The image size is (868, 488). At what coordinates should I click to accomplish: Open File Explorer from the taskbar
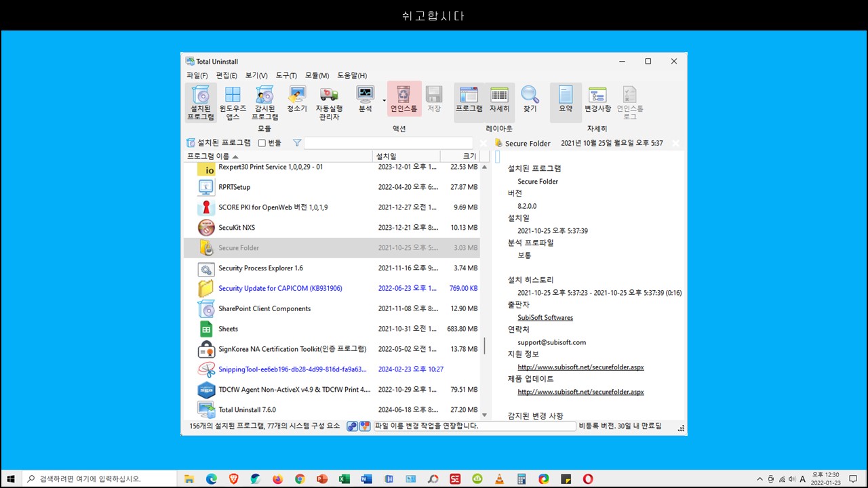(x=189, y=479)
